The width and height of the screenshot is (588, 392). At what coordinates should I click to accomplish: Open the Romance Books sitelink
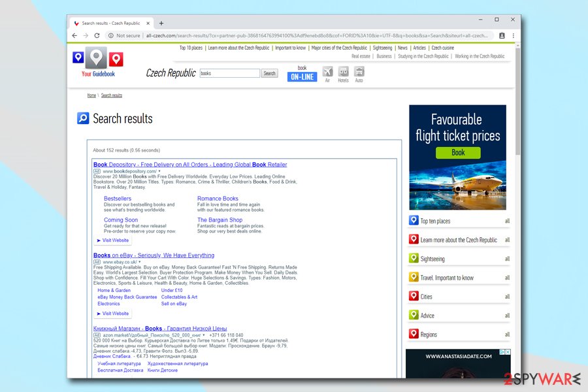point(218,199)
